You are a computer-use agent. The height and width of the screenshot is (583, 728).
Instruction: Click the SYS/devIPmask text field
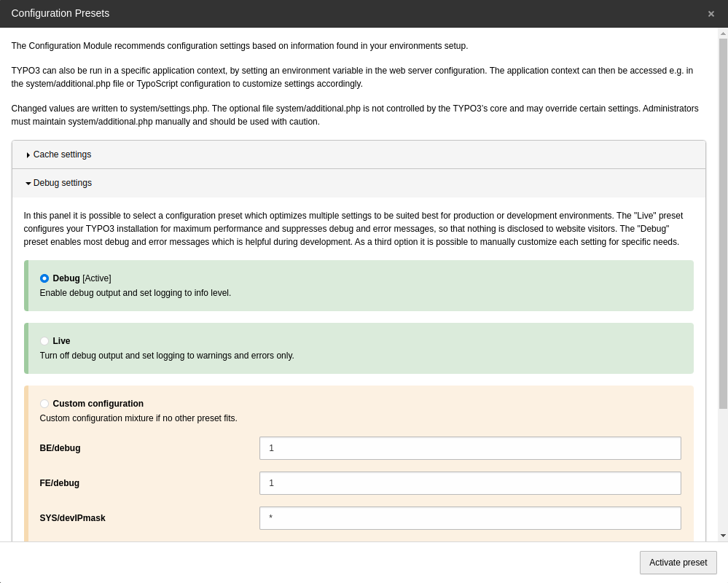coord(470,518)
